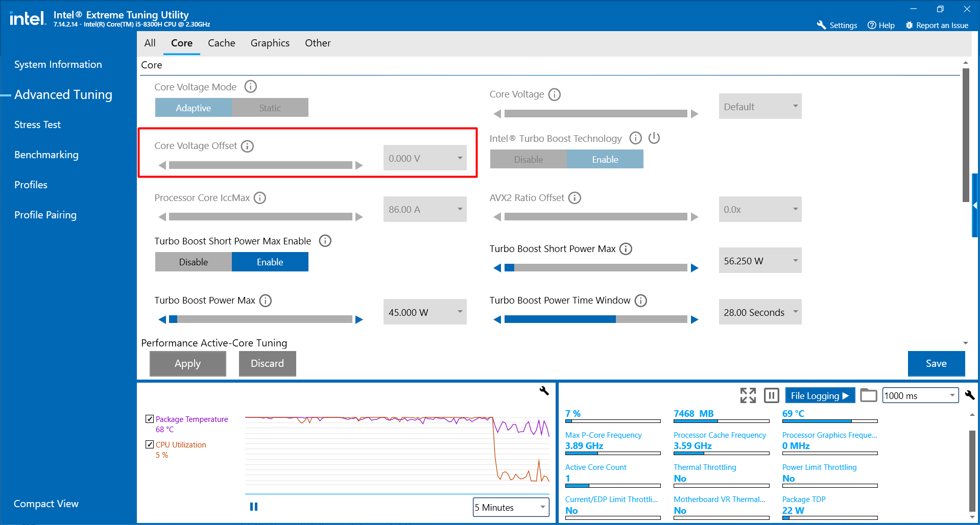
Task: Click the Apply button
Action: click(x=188, y=363)
